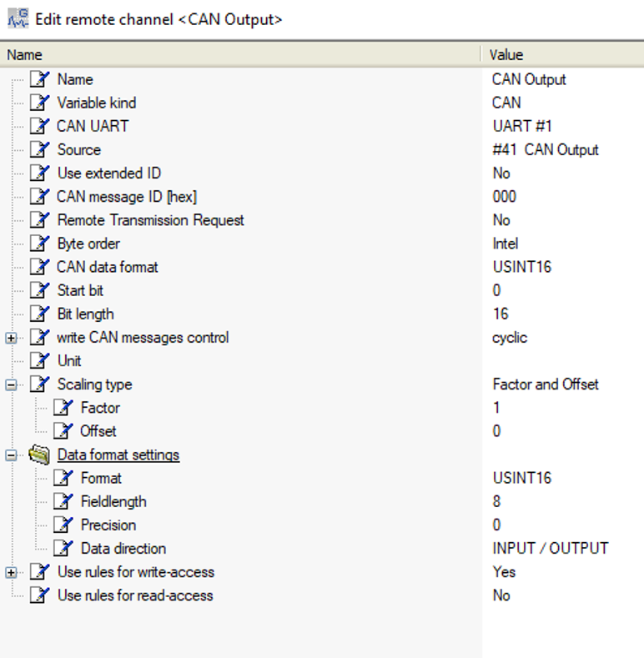Select the Use extended ID value No
Screen dimensions: 644x658
501,173
